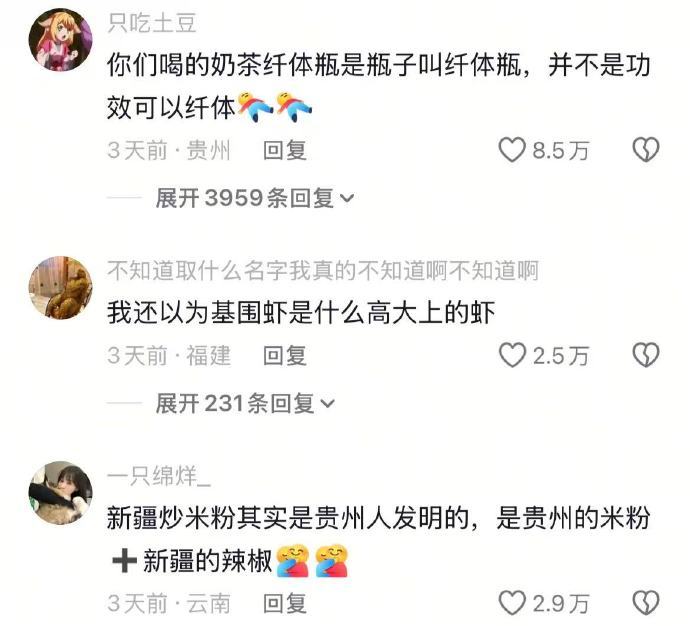Image resolution: width=690 pixels, height=626 pixels.
Task: Select the 奶茶纤体瓶 comment text
Action: [378, 86]
